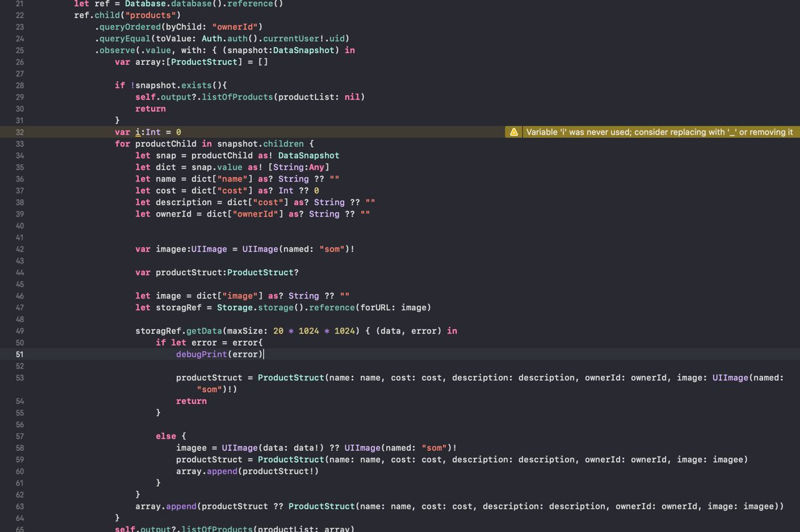Click DataSnapshot in the observe closure
Screen dimensions: 800x532
(304, 50)
